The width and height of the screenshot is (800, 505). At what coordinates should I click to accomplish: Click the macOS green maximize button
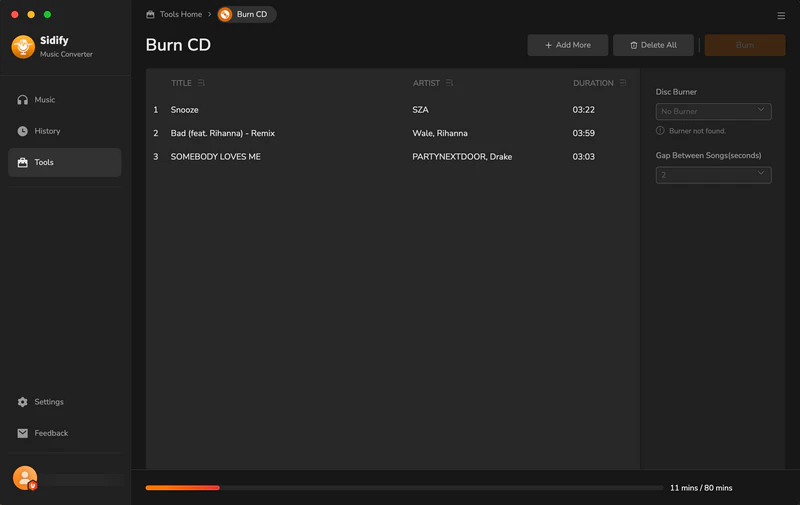(x=47, y=14)
